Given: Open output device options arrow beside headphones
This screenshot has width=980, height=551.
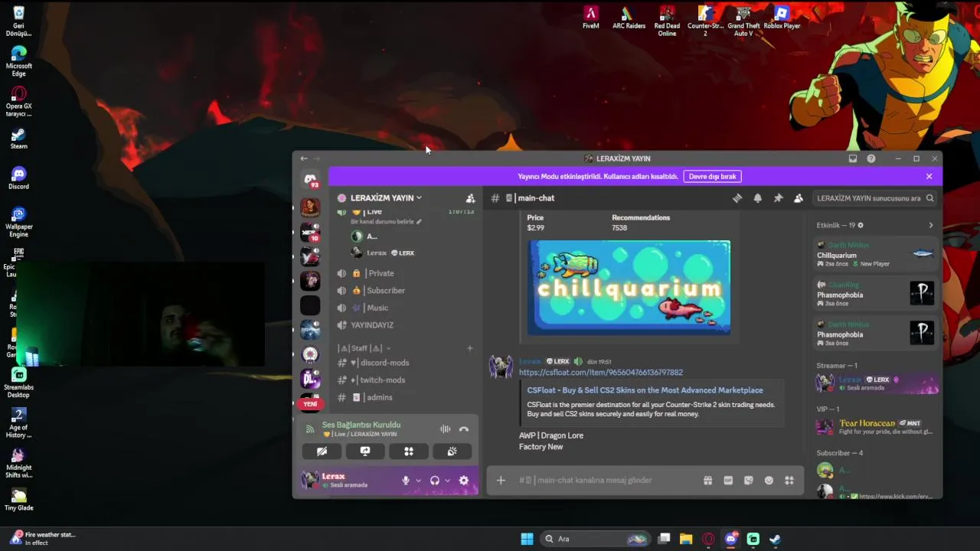Looking at the screenshot, I should (x=447, y=481).
